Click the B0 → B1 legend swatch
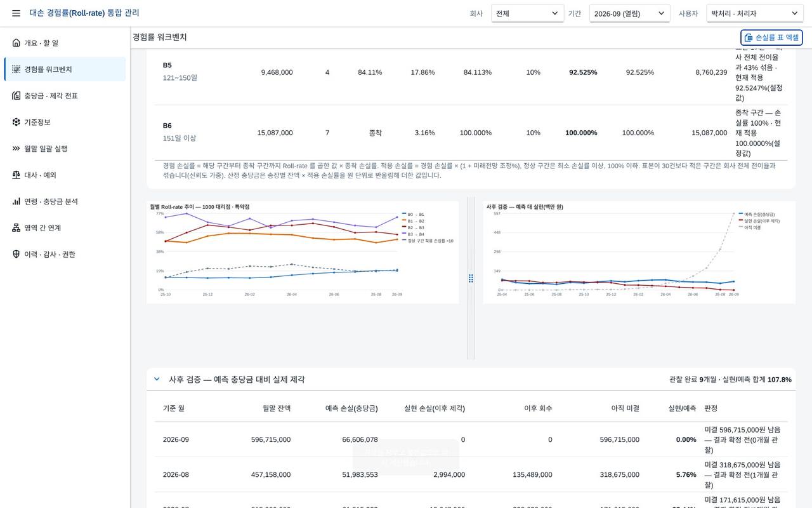Screen dimensions: 812x508 point(404,215)
